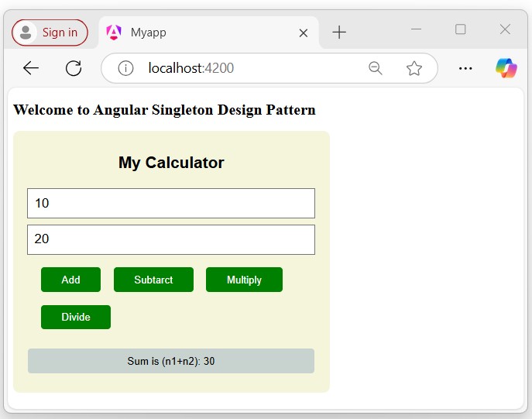The image size is (532, 419).
Task: Open the Copilot sidebar icon
Action: pos(506,68)
